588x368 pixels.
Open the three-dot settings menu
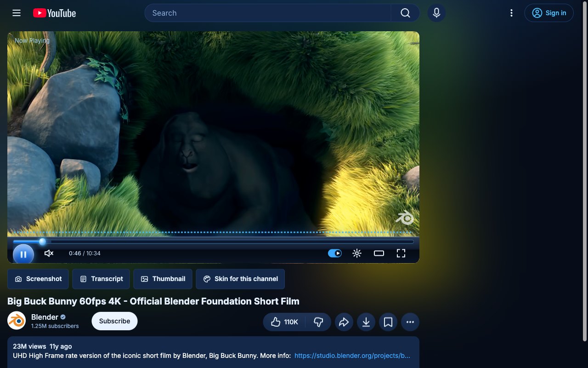511,13
